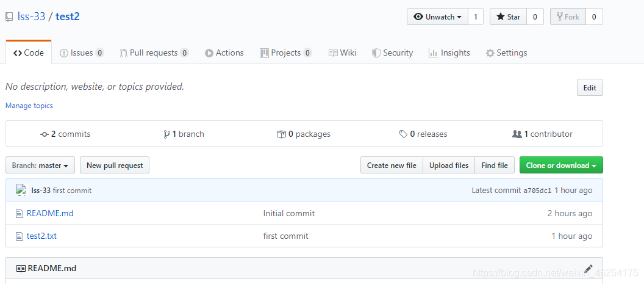This screenshot has height=284, width=644.
Task: Open the lss-33 owner profile link
Action: tap(31, 16)
